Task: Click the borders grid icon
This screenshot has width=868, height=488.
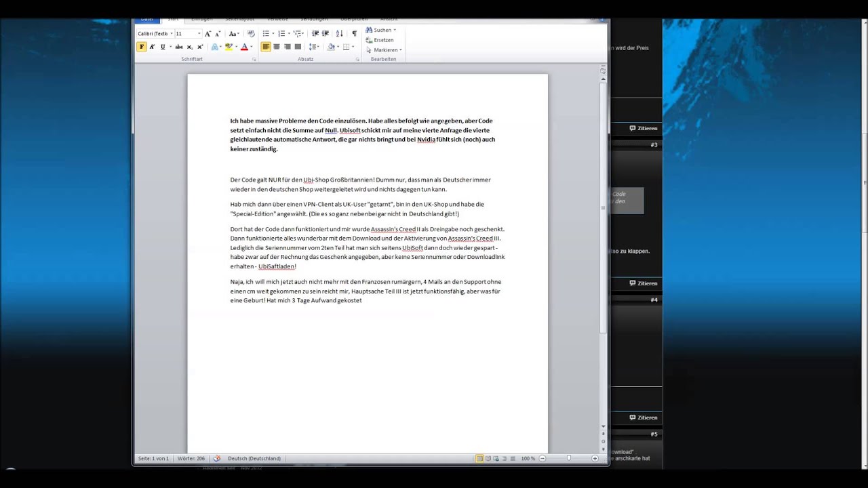Action: [346, 47]
